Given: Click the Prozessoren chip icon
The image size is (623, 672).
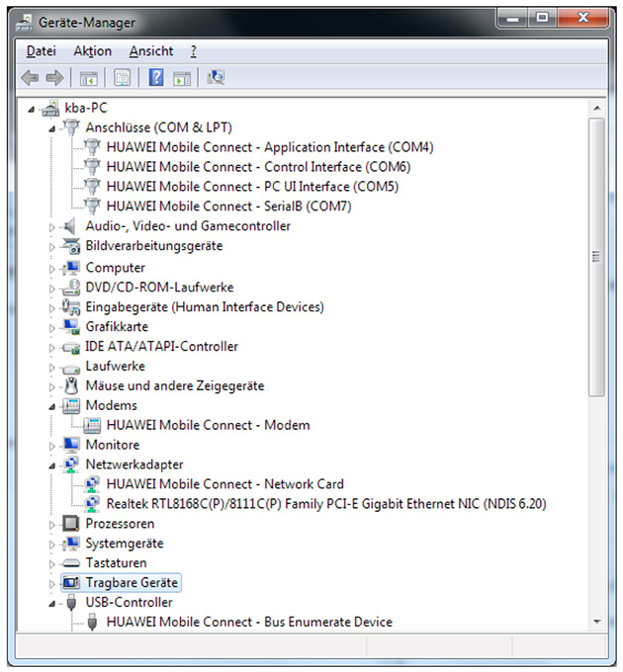Looking at the screenshot, I should pyautogui.click(x=71, y=524).
